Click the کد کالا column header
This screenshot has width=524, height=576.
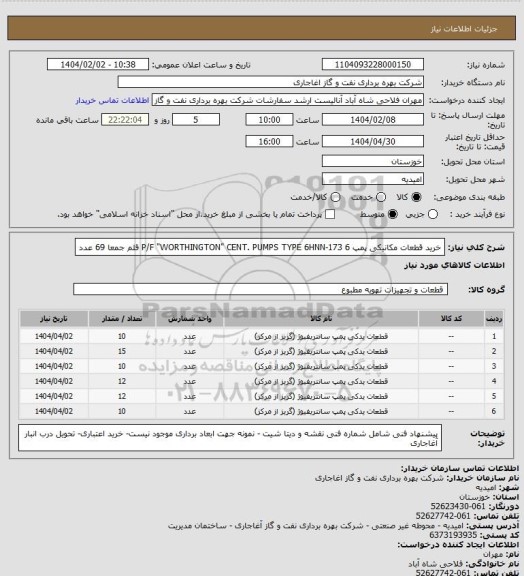coord(451,318)
